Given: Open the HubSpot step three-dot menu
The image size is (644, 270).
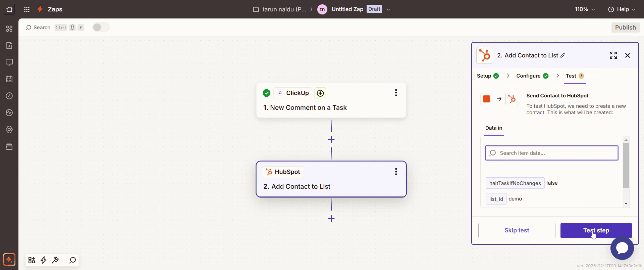Looking at the screenshot, I should coord(396,172).
